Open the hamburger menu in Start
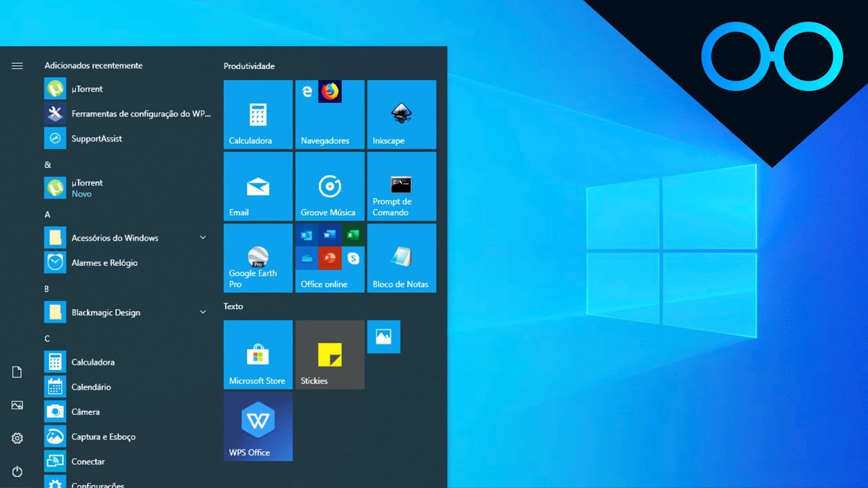This screenshot has width=868, height=488. [17, 66]
